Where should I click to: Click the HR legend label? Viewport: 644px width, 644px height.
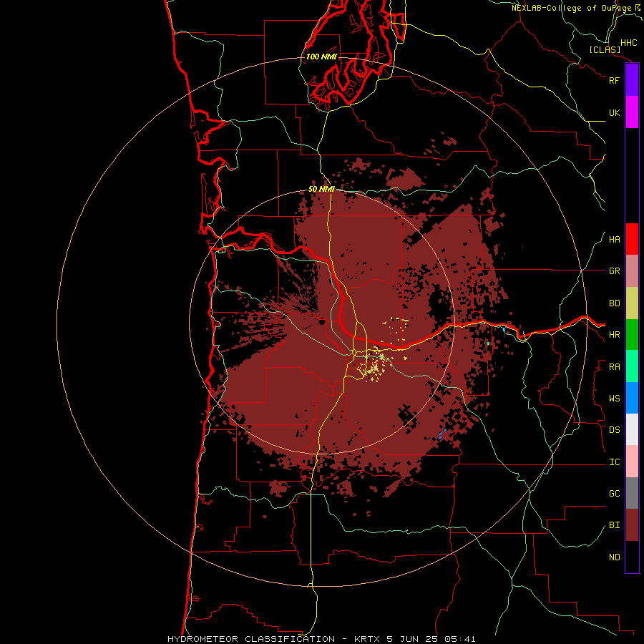click(x=614, y=335)
